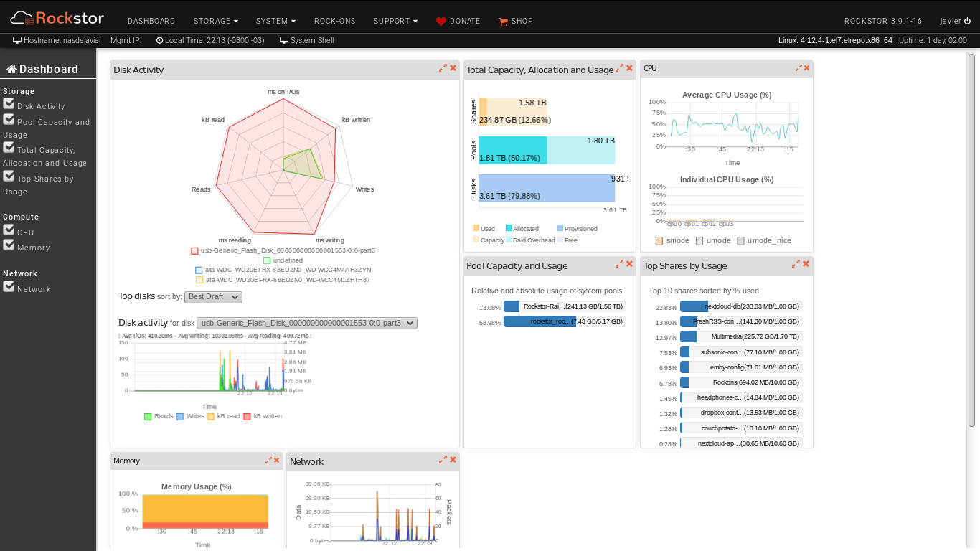Screen dimensions: 980x551
Task: Click the power icon next to javier
Action: [967, 21]
